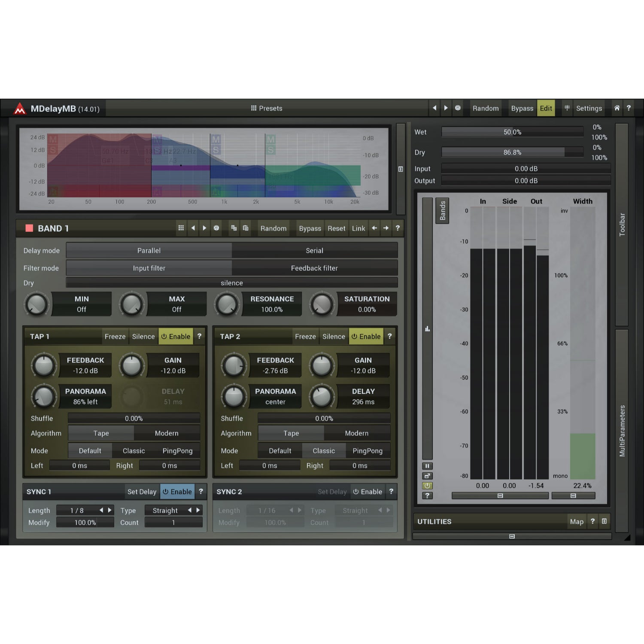This screenshot has height=644, width=644.
Task: Toggle the global Bypass button
Action: pos(522,108)
